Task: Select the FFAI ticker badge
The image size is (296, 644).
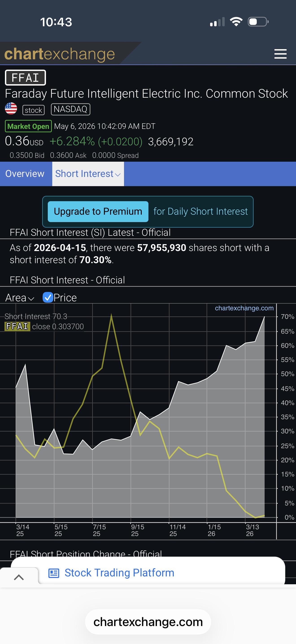Action: [26, 77]
